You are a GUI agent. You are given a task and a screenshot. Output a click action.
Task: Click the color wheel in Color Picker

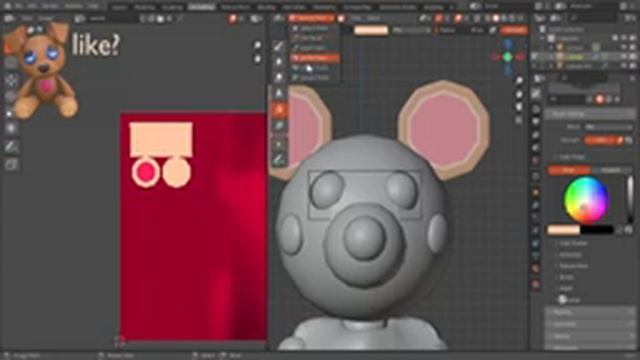point(587,200)
